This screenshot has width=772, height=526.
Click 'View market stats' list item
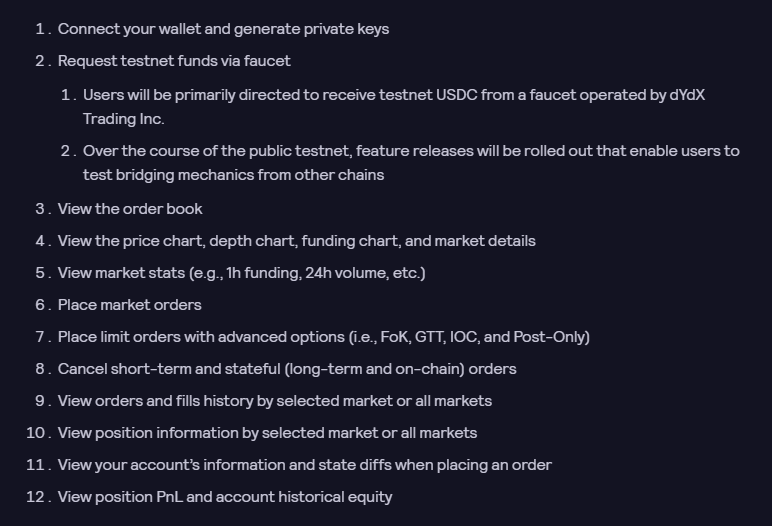(x=242, y=273)
